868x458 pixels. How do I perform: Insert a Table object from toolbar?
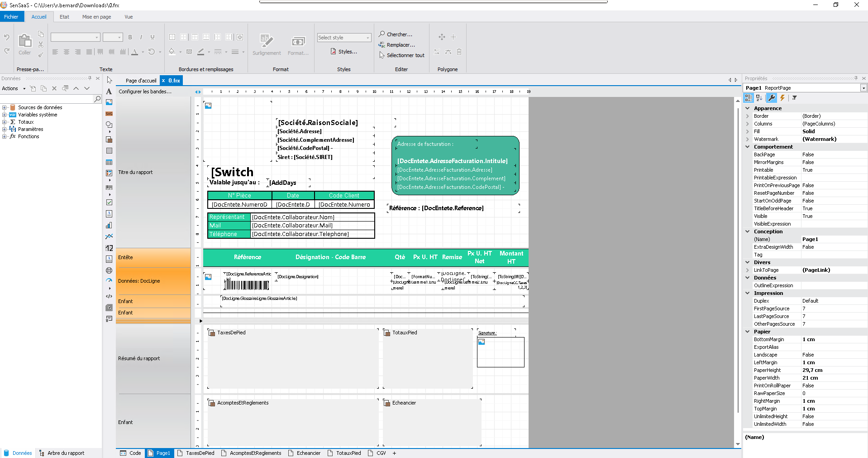point(109,162)
